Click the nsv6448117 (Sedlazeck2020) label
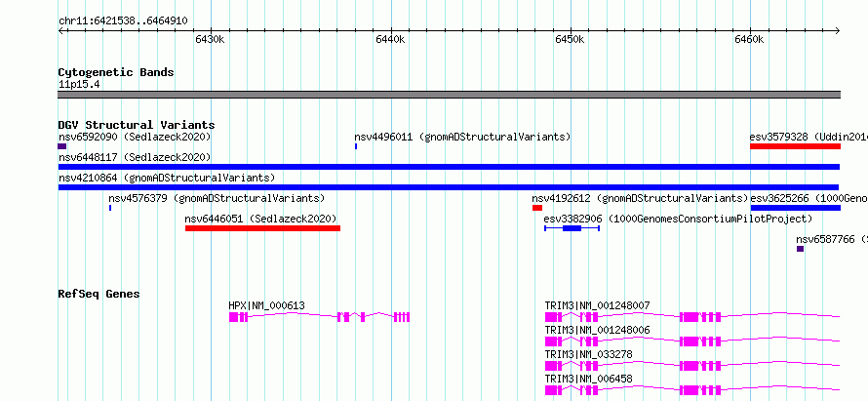Screen dimensions: 868x401 [x=135, y=157]
